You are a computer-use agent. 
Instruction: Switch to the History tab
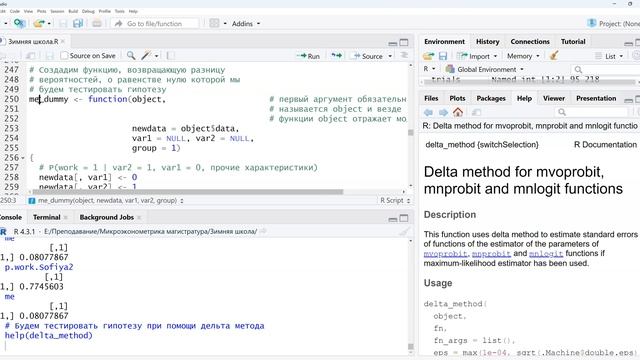click(x=487, y=42)
